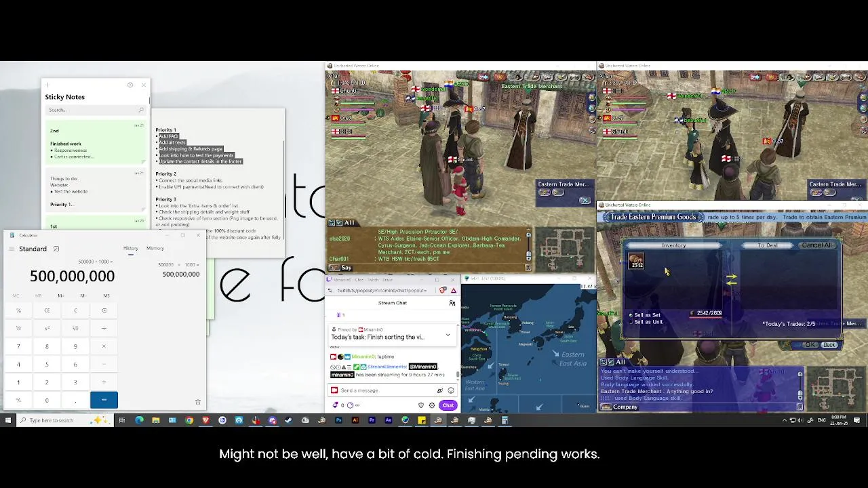Open Sticky Notes settings gear
Image resolution: width=868 pixels, height=488 pixels.
click(x=130, y=85)
